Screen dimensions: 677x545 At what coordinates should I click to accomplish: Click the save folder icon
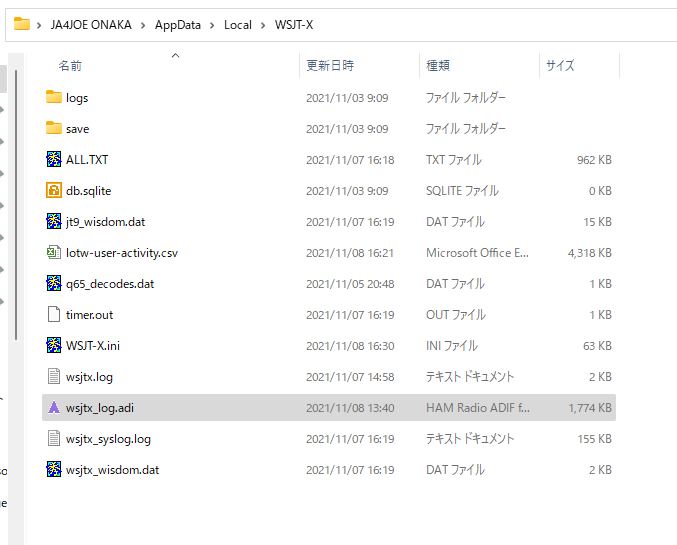tap(54, 128)
